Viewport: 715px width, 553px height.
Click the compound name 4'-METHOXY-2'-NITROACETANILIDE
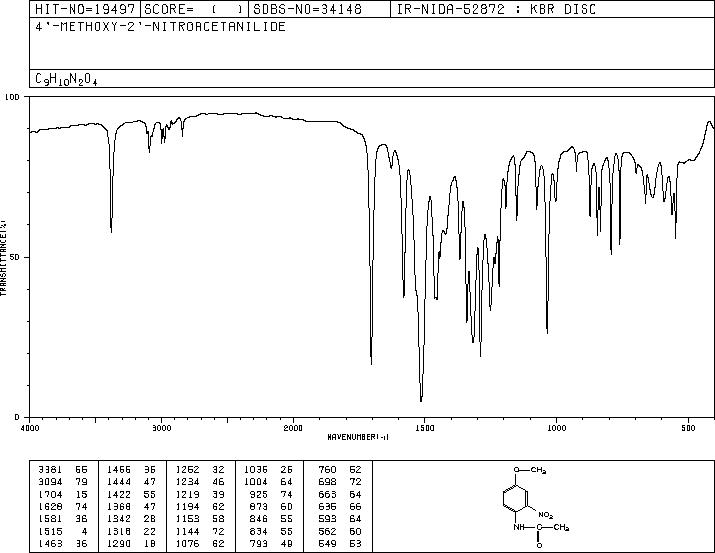161,27
